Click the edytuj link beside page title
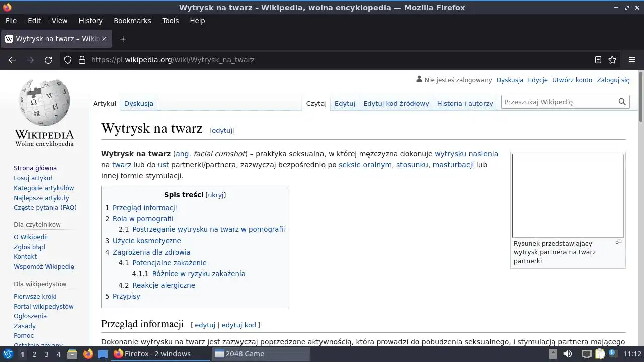 [222, 130]
